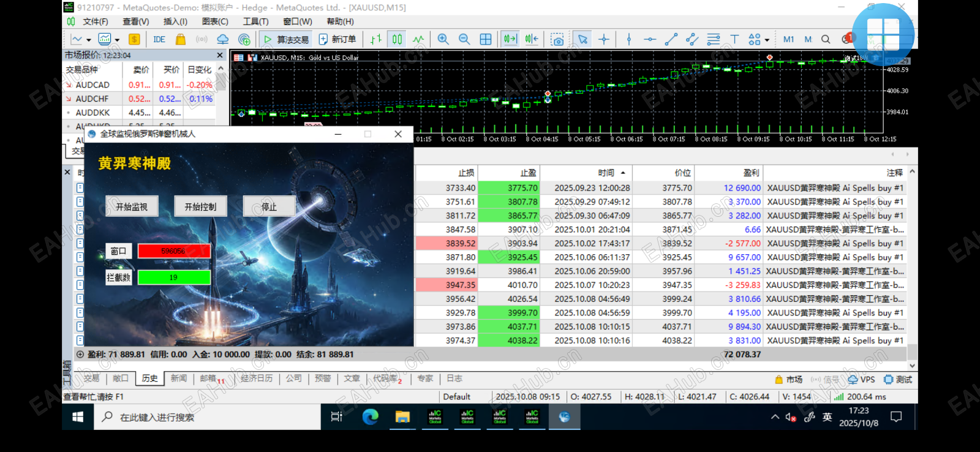Switch chart to bar chart mode
Viewport: 980px width, 452px height.
point(375,39)
